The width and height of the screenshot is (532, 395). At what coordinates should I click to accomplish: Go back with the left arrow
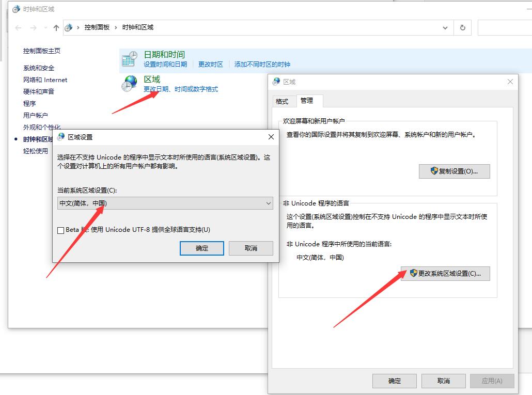(x=18, y=28)
